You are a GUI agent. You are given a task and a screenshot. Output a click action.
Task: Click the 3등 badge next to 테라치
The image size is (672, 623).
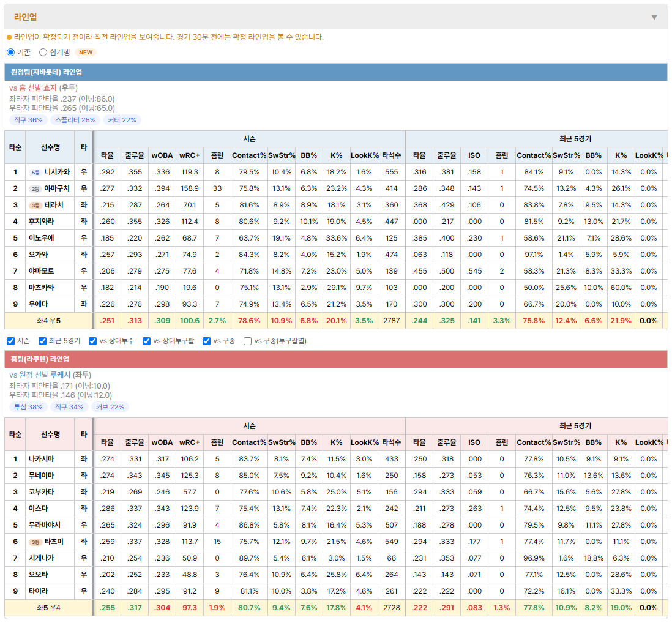[x=35, y=206]
